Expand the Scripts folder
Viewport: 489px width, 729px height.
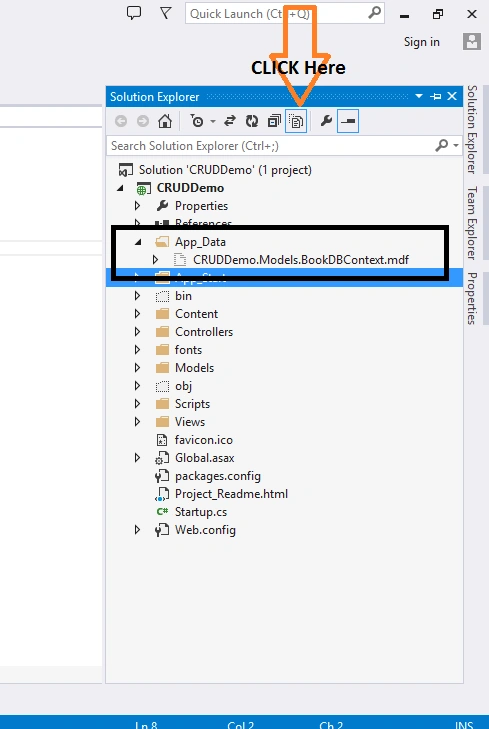tap(138, 404)
